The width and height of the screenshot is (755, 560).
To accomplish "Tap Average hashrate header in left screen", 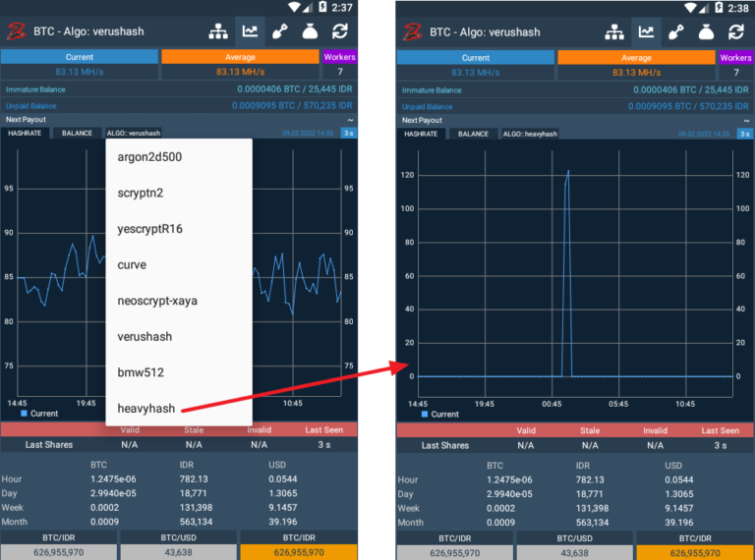I will 240,57.
